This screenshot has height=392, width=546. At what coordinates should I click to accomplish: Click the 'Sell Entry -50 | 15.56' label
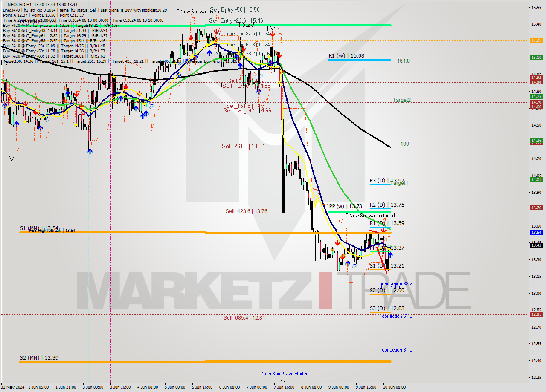point(235,9)
